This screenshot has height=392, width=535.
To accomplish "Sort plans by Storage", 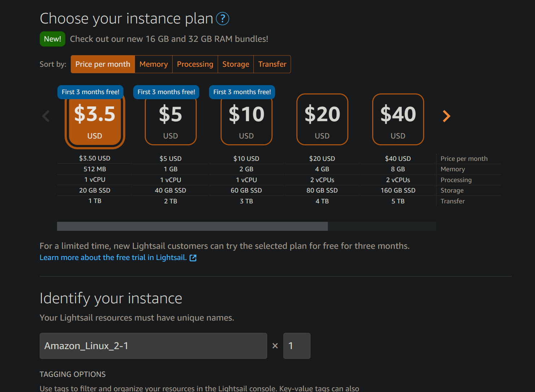I will pyautogui.click(x=235, y=64).
